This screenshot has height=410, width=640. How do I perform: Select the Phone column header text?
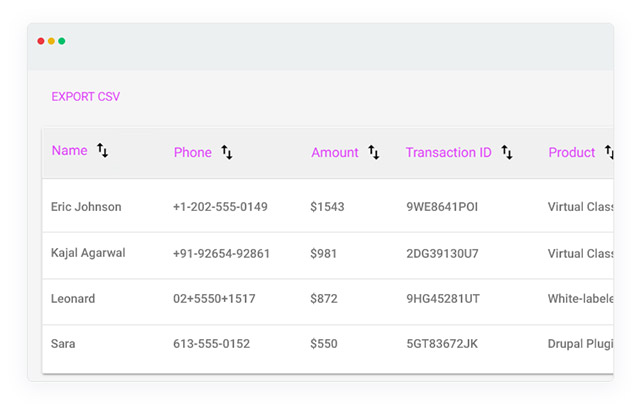[x=193, y=152]
